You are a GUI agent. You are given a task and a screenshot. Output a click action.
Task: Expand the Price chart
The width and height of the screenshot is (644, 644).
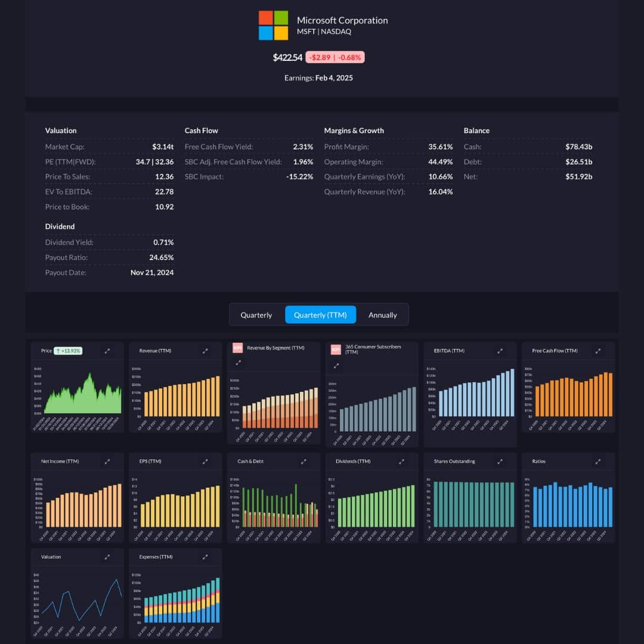tap(107, 351)
